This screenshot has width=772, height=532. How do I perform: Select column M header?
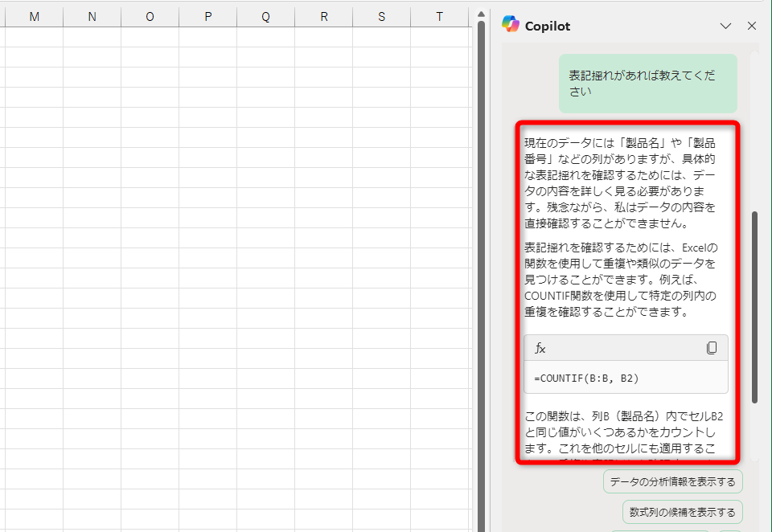click(x=33, y=15)
